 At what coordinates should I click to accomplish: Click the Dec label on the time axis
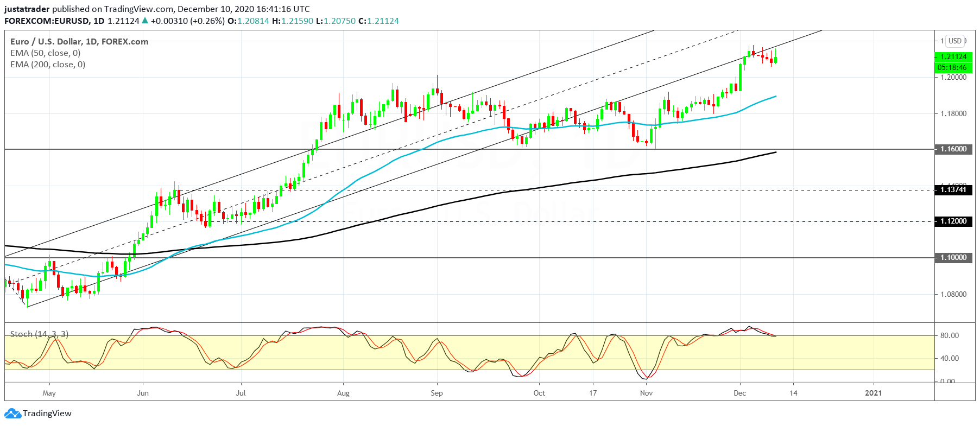tap(739, 393)
